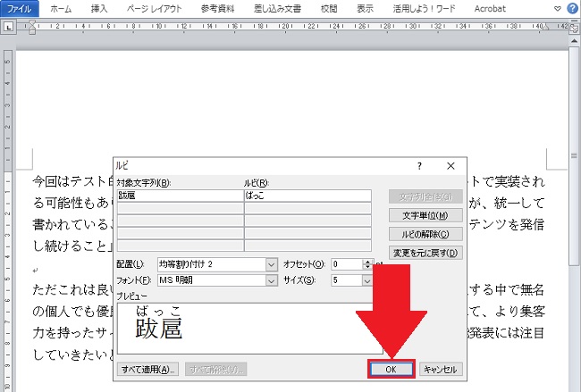Decrease the オフセット value with down arrow
581x392 pixels.
367,267
